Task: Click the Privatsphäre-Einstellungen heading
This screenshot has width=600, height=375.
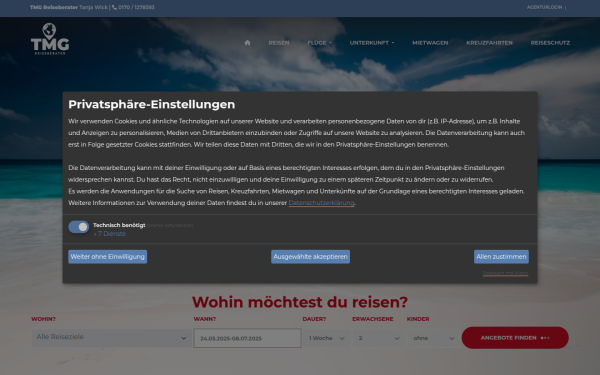Action: [x=152, y=104]
